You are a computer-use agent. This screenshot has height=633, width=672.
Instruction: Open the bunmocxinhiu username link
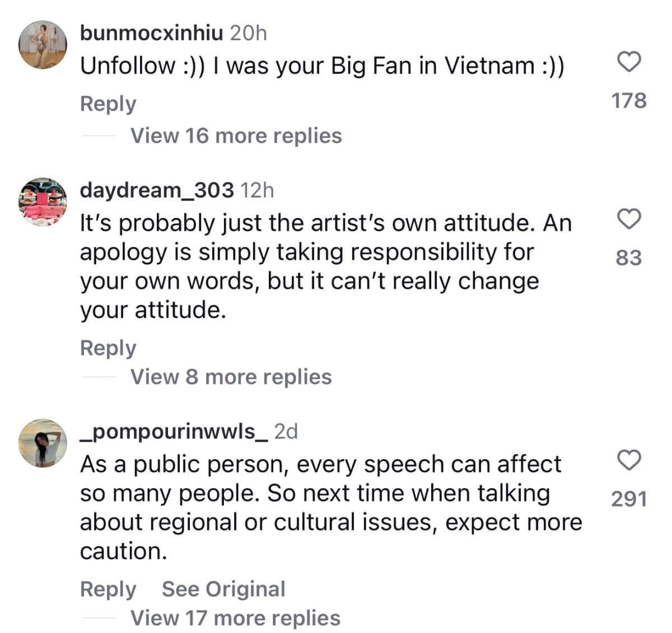click(x=151, y=33)
